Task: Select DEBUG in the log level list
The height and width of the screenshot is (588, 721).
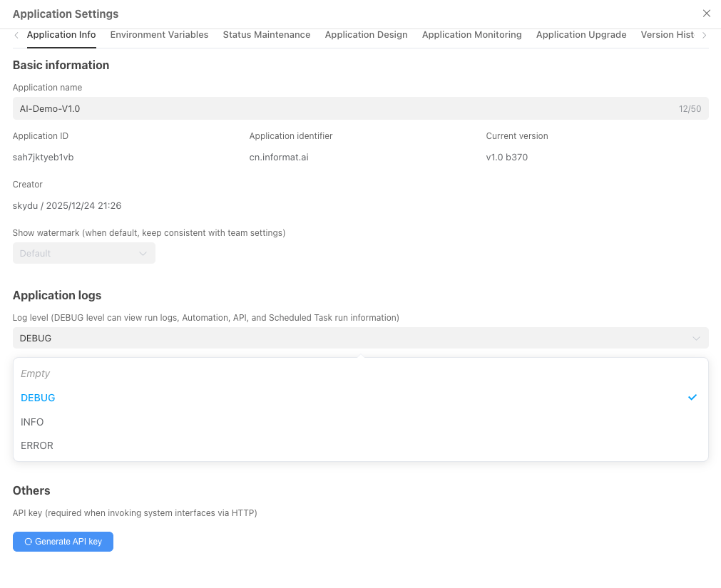Action: pyautogui.click(x=38, y=398)
